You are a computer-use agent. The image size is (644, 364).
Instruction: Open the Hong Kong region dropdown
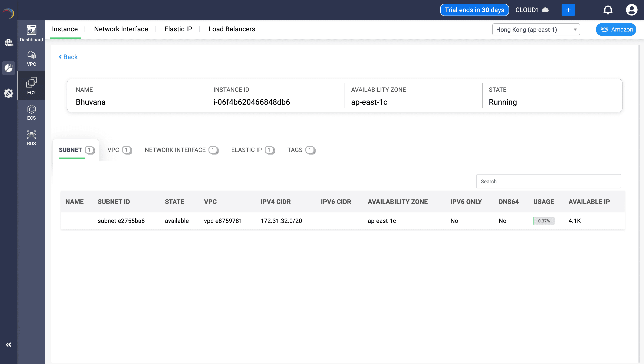536,30
